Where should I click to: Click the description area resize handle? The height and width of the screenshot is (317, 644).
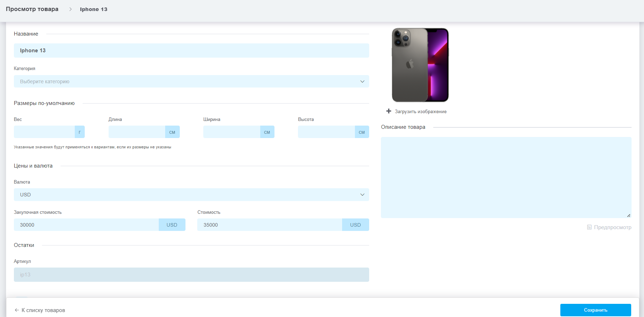click(x=629, y=215)
